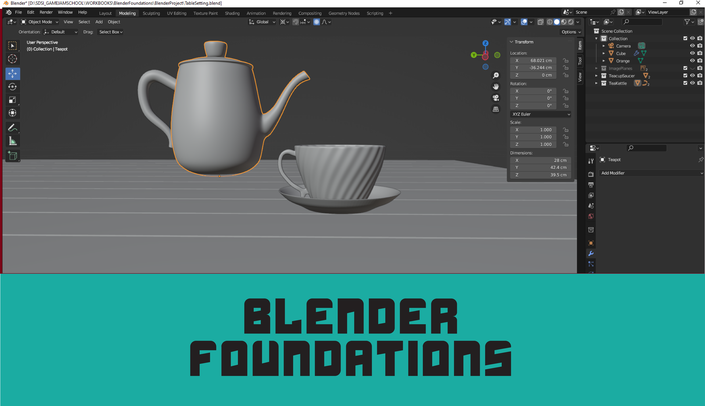Select the Add Cube tool
Viewport: 705px width, 406px height.
12,156
